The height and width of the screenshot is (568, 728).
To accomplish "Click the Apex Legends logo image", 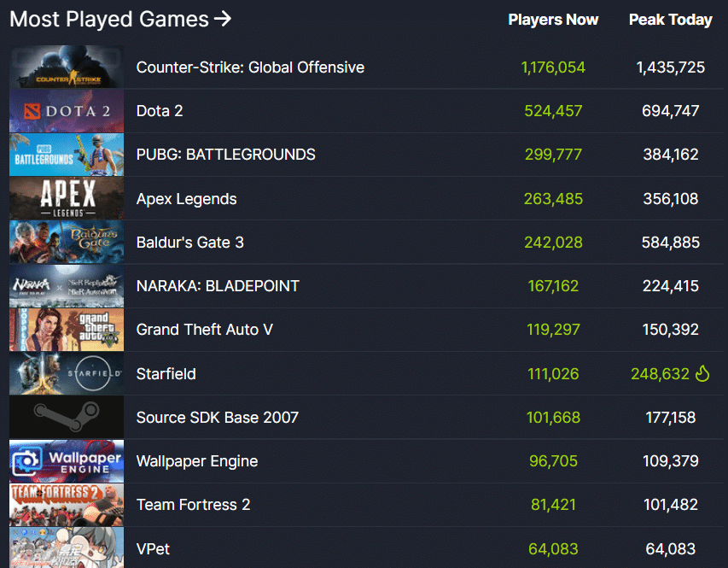I will point(66,198).
